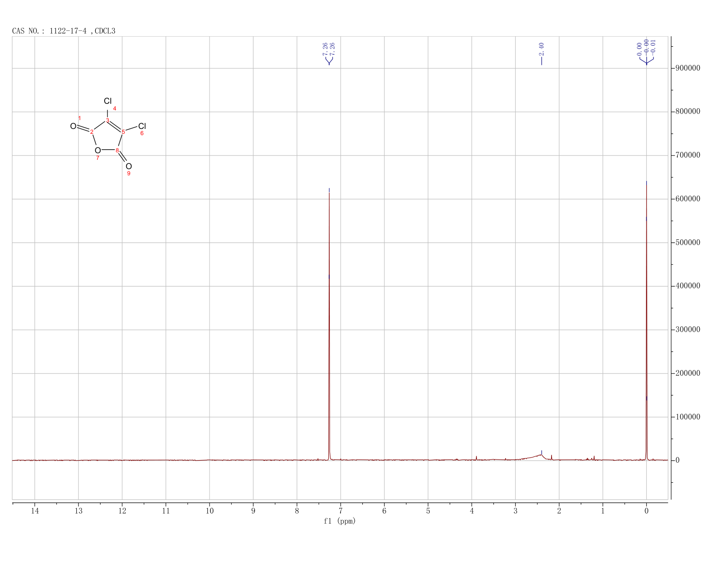Click the 200000 intensity axis label

(x=687, y=374)
